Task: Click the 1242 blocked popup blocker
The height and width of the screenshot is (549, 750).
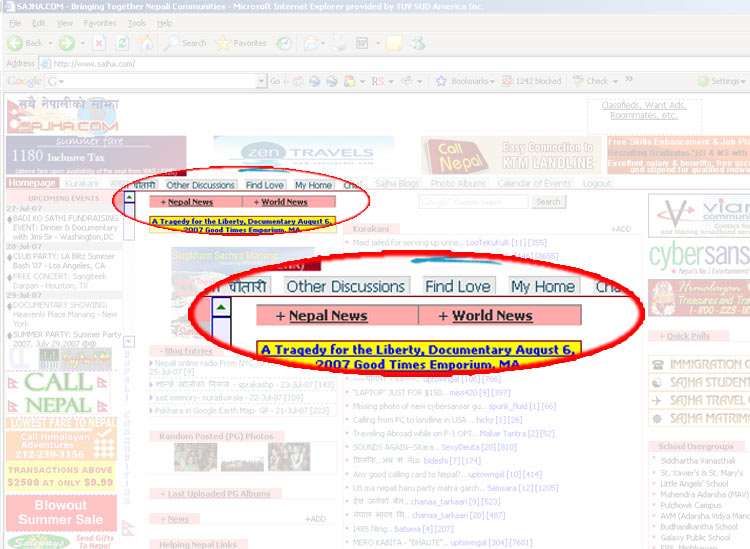Action: click(531, 81)
